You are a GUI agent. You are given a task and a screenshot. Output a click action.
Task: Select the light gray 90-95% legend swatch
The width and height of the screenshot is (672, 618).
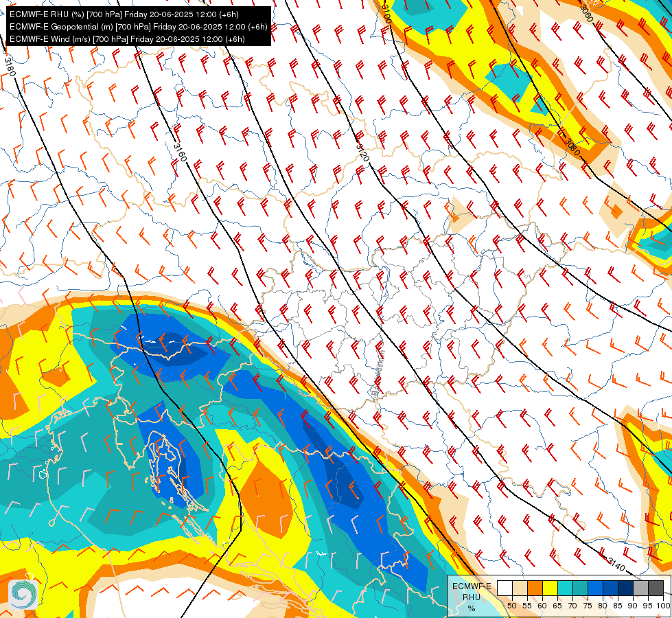coord(640,588)
